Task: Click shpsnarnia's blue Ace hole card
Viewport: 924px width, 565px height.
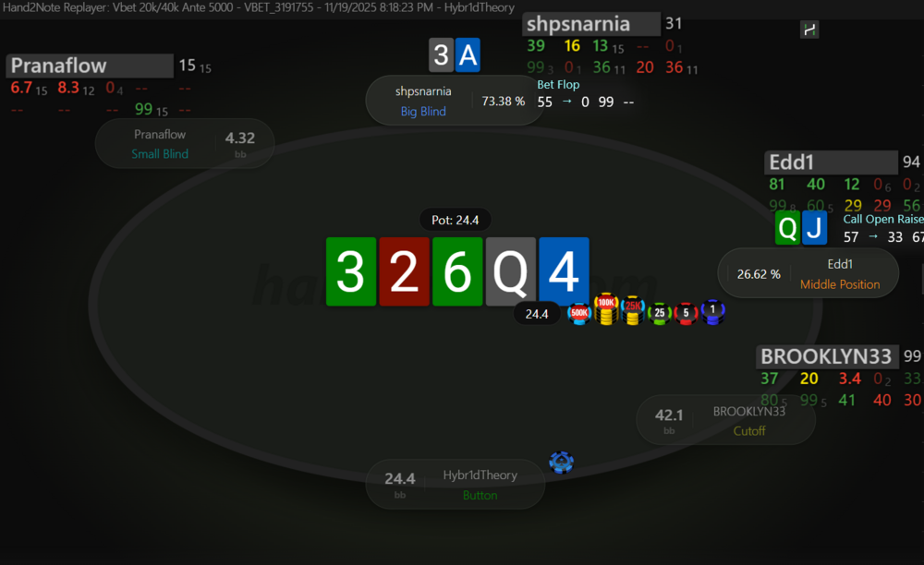Action: click(468, 55)
